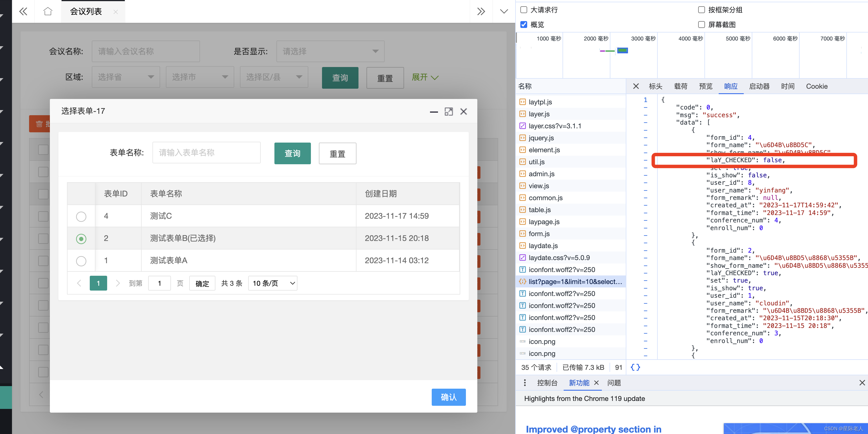Uncheck the 概览 checkbox
The width and height of the screenshot is (868, 434).
pos(524,25)
